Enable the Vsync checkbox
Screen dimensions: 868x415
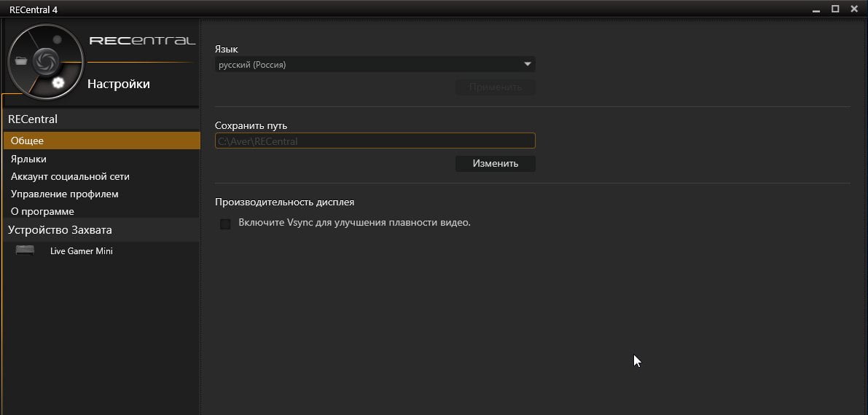coord(225,224)
